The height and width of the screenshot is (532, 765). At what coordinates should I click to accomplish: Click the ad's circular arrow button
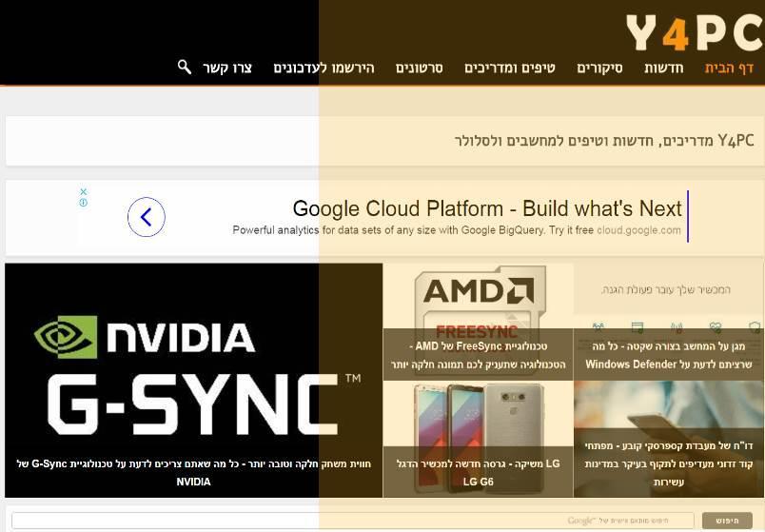point(147,217)
